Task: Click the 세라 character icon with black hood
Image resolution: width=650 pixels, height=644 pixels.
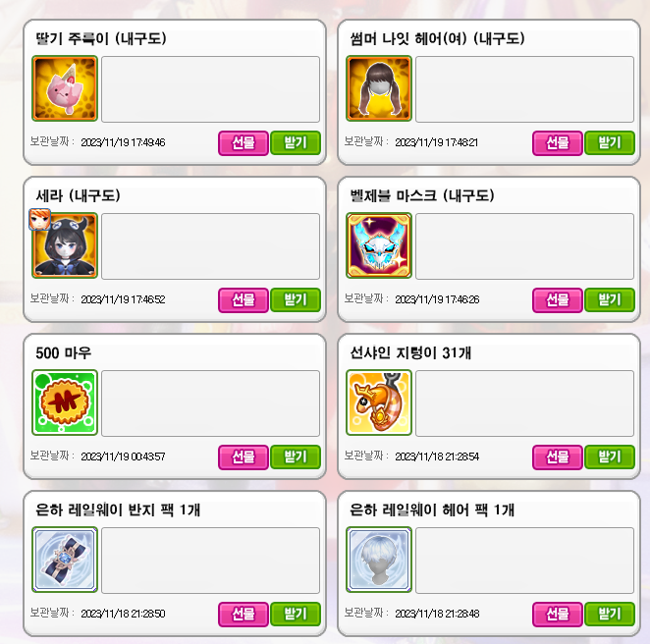Action: point(65,245)
